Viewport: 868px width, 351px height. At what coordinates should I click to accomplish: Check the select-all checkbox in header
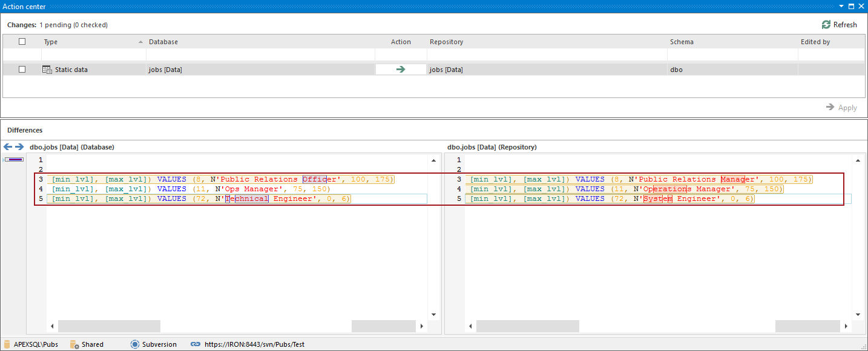pyautogui.click(x=22, y=42)
